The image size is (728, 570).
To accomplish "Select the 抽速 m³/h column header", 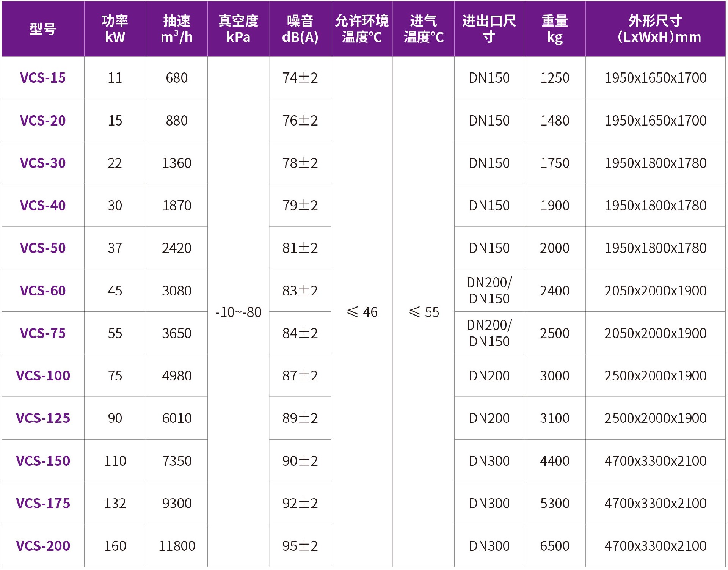I will (177, 29).
